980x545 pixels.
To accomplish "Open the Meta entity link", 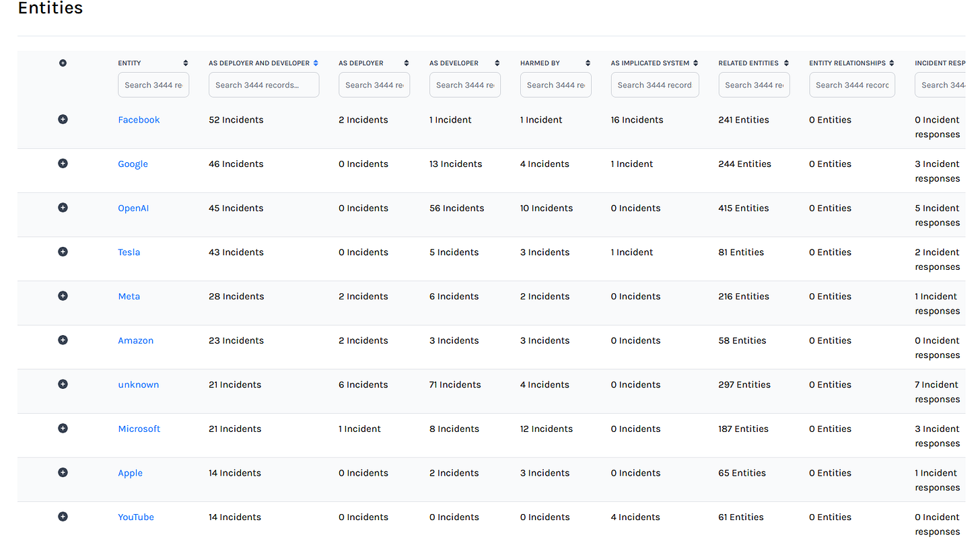I will [x=129, y=296].
